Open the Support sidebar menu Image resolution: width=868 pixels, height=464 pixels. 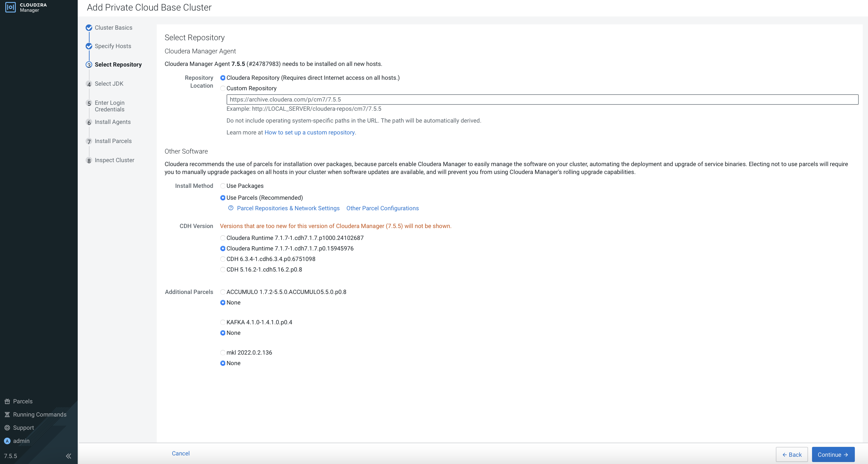point(23,427)
